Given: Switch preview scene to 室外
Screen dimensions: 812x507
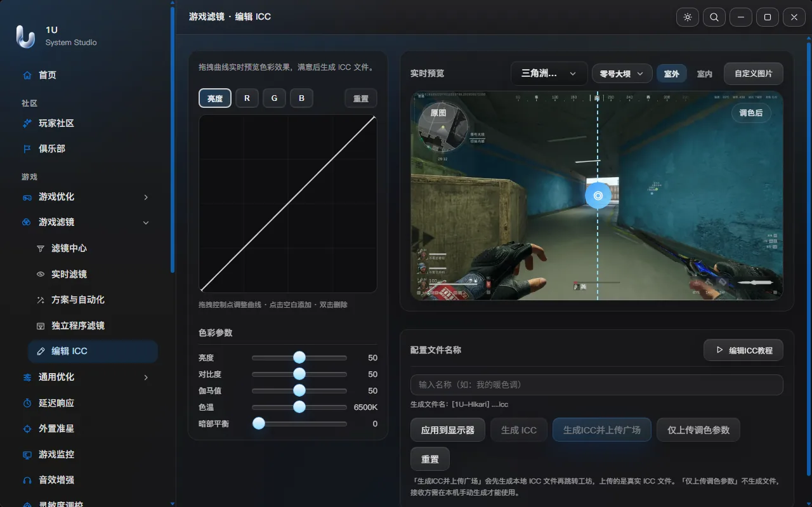Looking at the screenshot, I should [671, 74].
